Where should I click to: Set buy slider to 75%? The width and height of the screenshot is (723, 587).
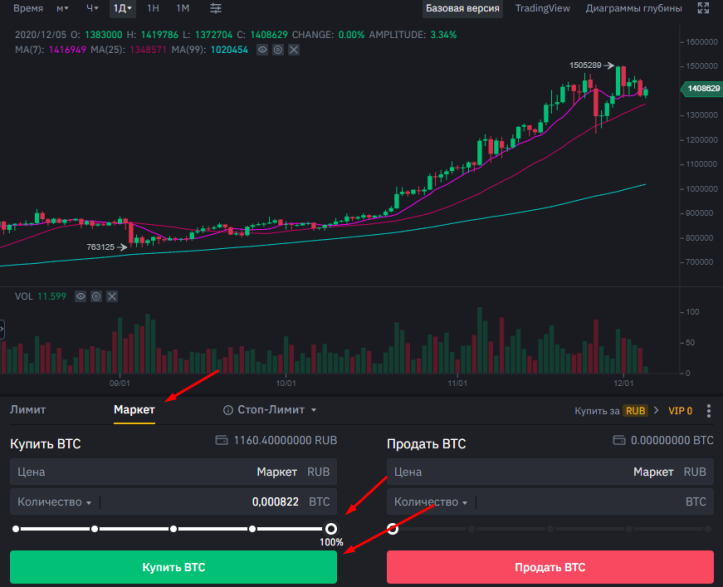[252, 529]
